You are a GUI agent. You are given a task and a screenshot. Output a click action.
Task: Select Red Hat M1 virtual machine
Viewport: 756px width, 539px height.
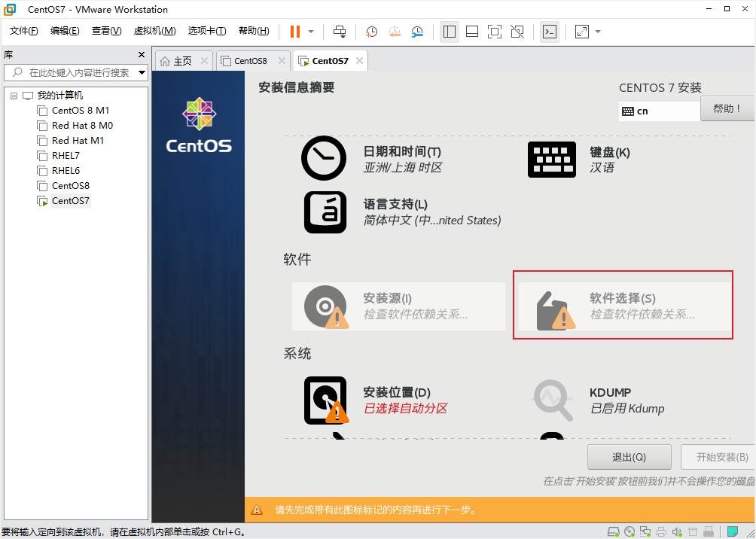(x=78, y=140)
